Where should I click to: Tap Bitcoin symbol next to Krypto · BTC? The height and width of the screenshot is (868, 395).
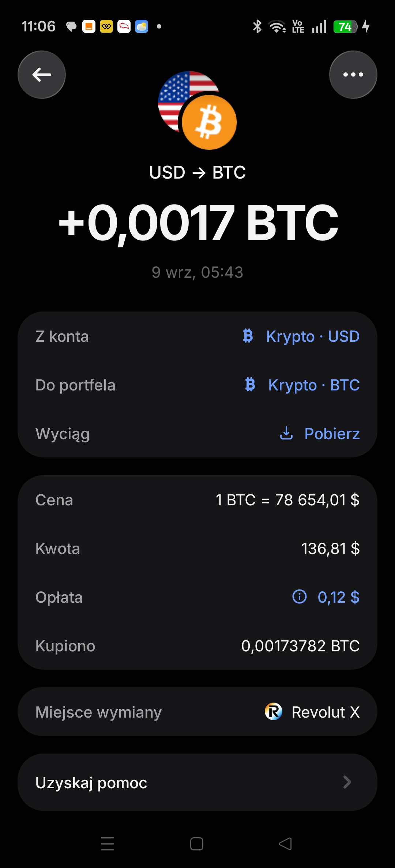(250, 385)
